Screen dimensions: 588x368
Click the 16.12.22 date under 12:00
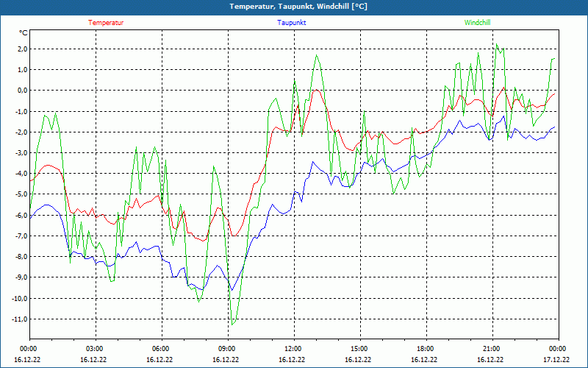pyautogui.click(x=292, y=359)
